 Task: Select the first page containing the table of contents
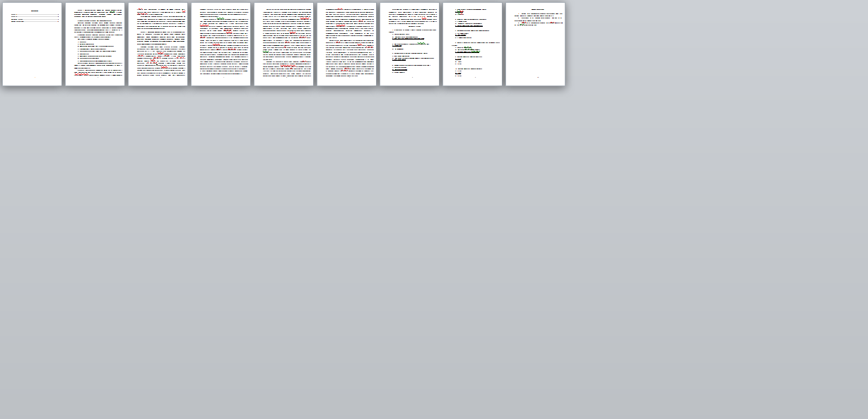pos(32,44)
